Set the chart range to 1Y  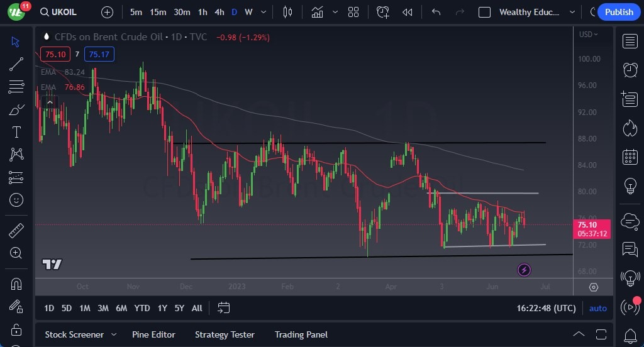point(162,308)
